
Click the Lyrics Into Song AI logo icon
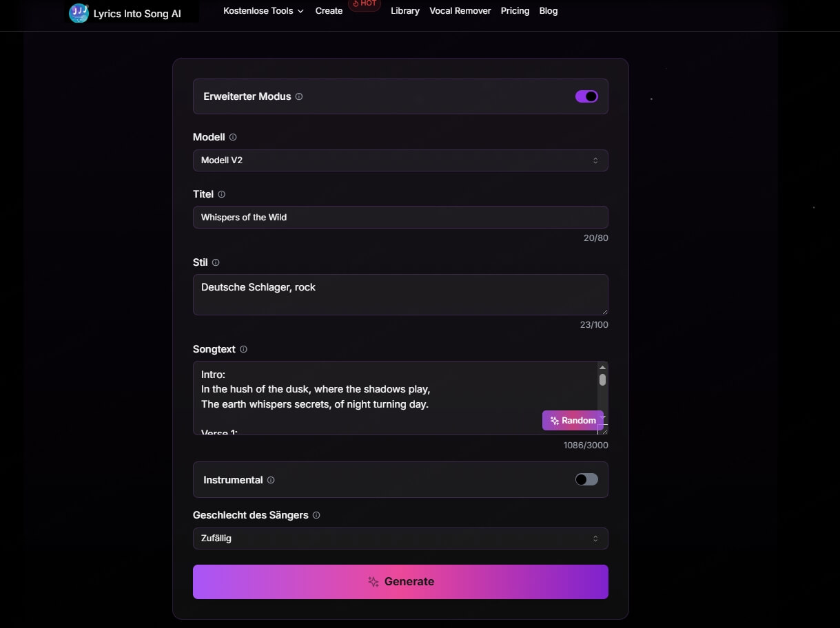click(79, 13)
